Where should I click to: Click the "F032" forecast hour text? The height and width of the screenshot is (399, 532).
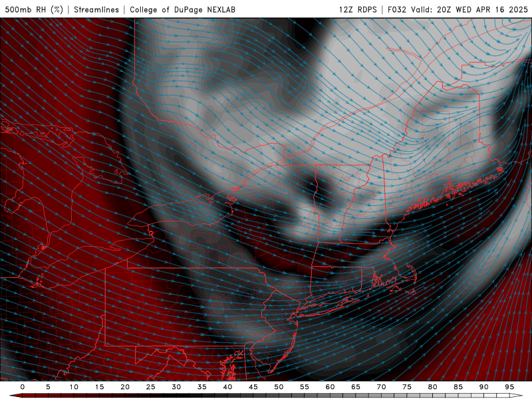pyautogui.click(x=396, y=9)
